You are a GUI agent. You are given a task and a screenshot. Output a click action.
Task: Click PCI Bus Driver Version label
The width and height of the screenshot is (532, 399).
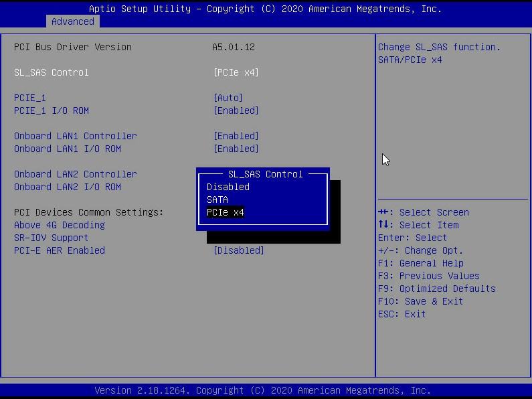pos(73,47)
